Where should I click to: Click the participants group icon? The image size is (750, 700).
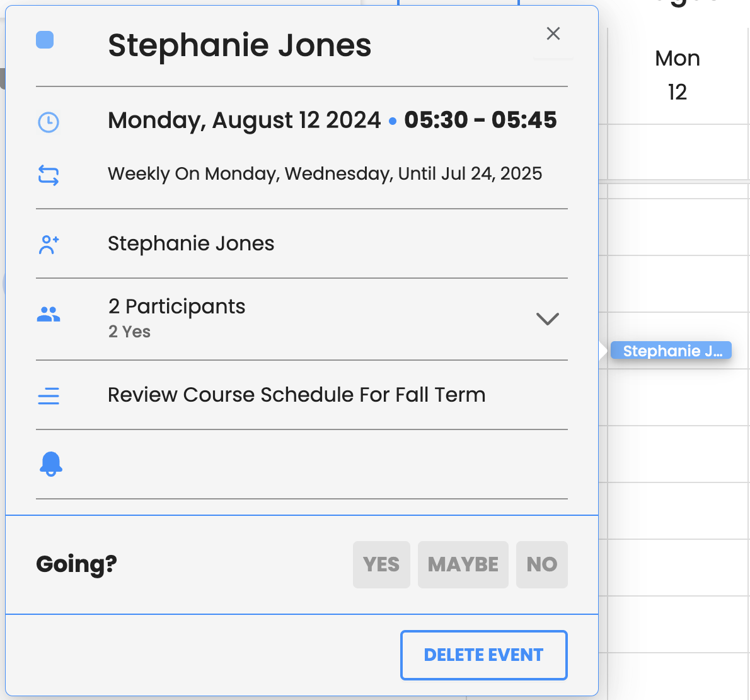(49, 314)
